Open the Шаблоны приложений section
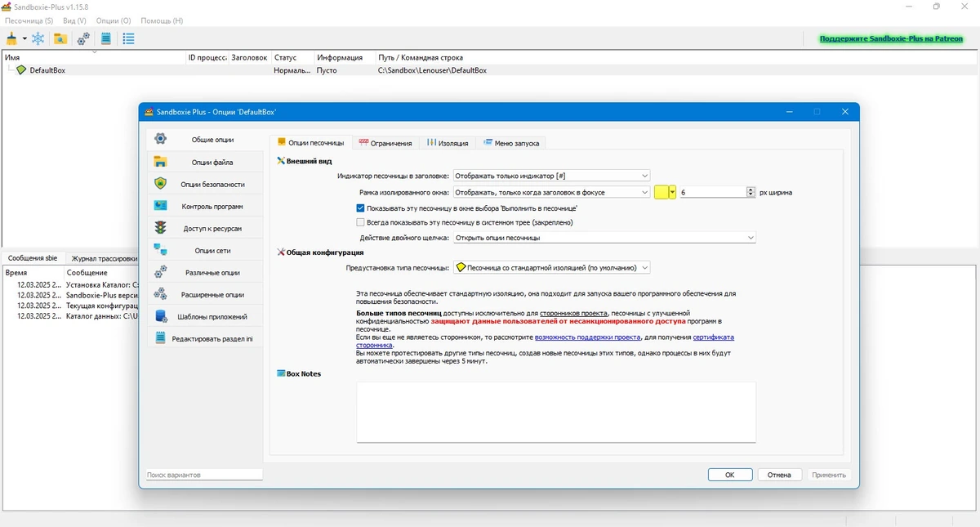 (x=206, y=316)
